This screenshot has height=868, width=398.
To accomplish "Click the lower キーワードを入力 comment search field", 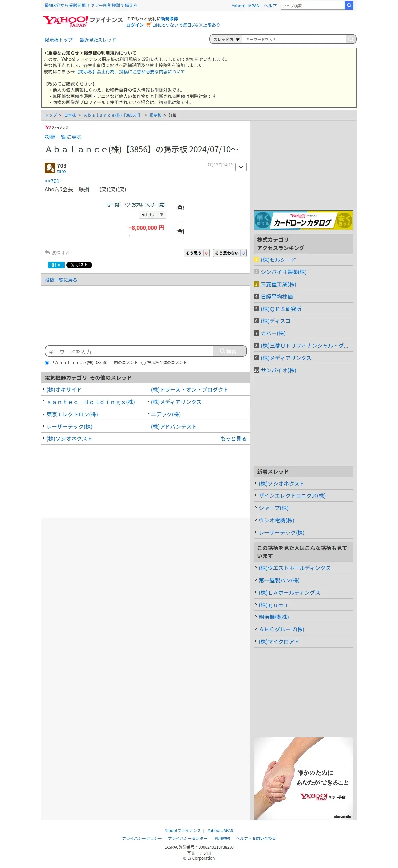I will 130,351.
